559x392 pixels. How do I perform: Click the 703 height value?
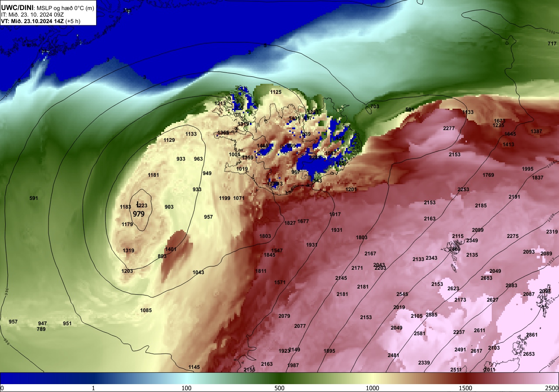pyautogui.click(x=375, y=107)
